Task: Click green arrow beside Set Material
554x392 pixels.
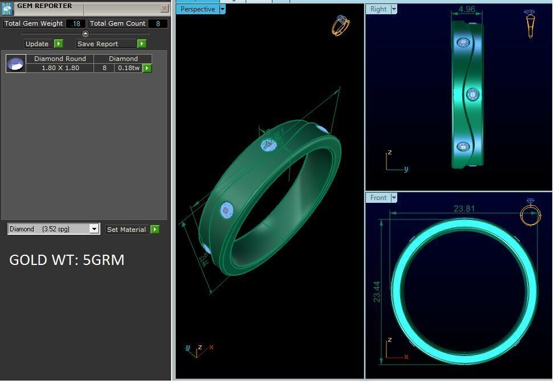Action: pos(155,230)
